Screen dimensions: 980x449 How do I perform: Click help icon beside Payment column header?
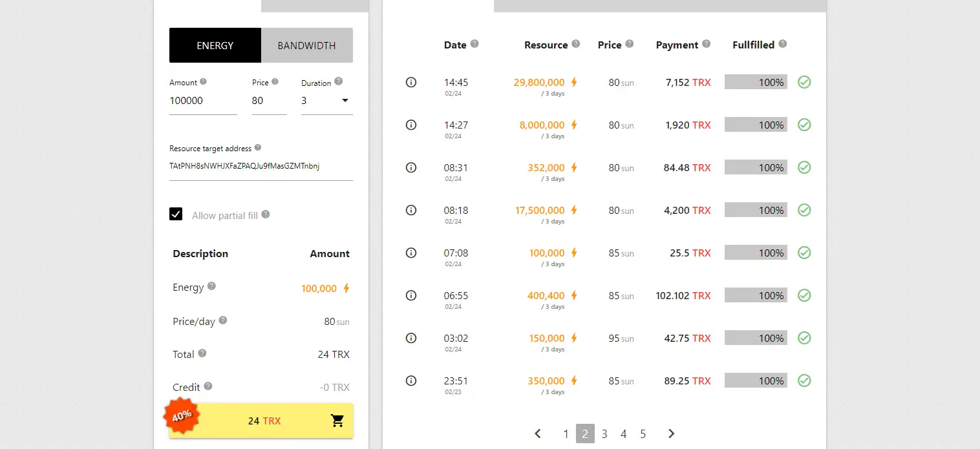click(706, 44)
